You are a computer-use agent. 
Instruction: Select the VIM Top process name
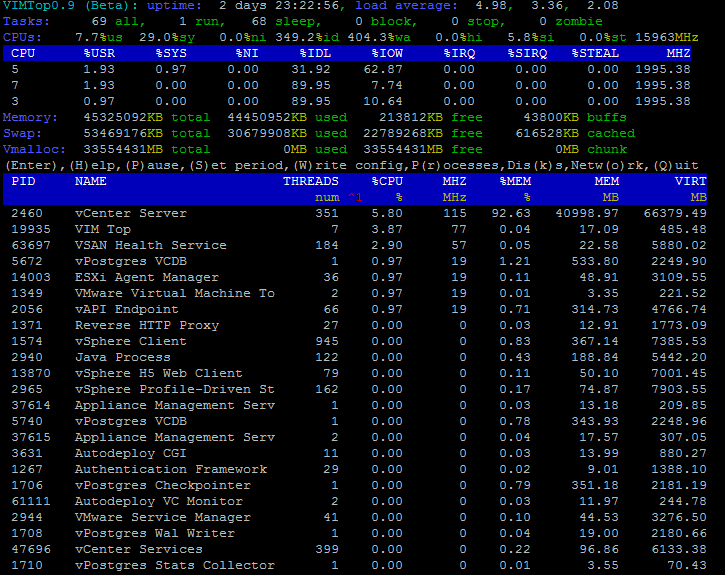click(103, 229)
